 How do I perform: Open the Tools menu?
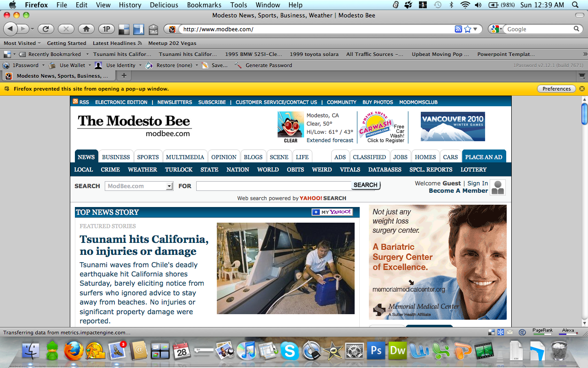238,5
